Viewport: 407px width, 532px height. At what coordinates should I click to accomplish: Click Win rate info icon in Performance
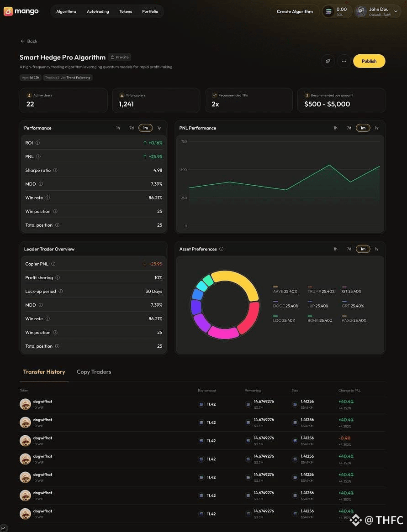click(48, 198)
